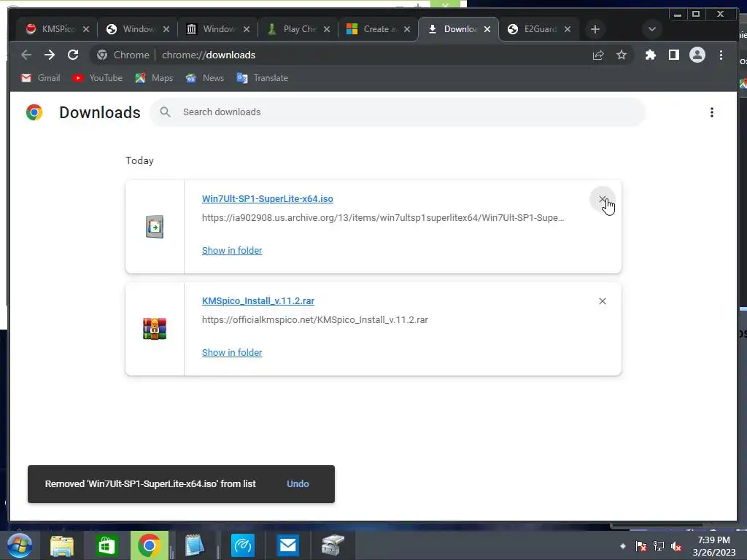Open Chrome's three-dot main menu
Viewport: 747px width, 560px height.
click(721, 55)
